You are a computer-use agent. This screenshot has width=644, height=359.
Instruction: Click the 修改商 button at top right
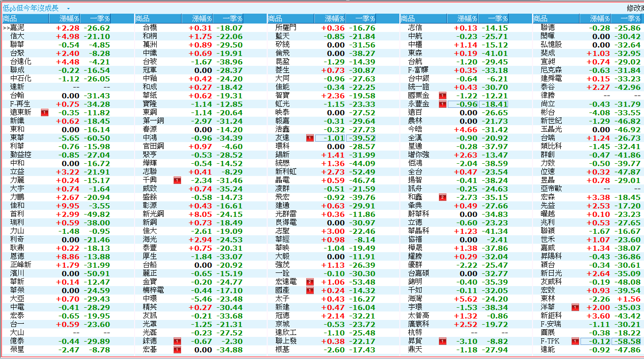[635, 8]
